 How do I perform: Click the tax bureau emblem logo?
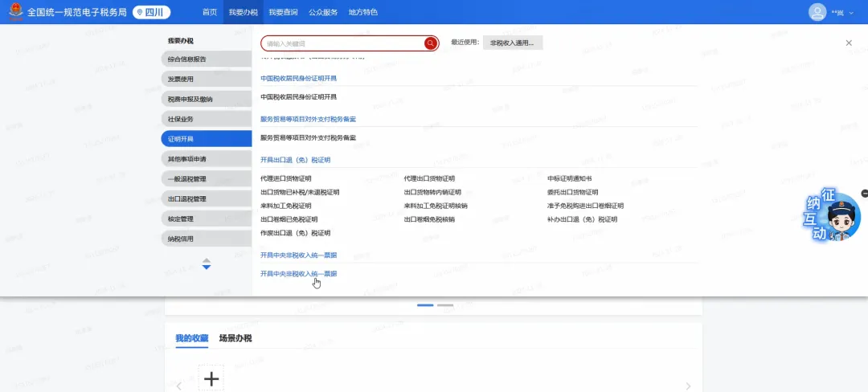(x=14, y=12)
